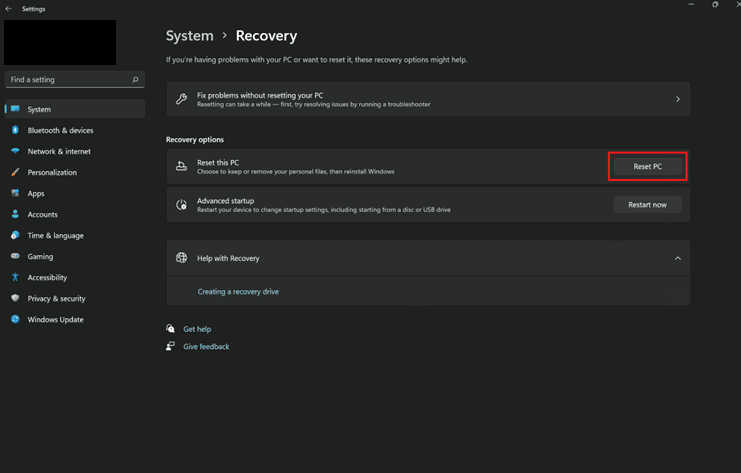Screen dimensions: 741x473
Task: Click the Restart now button
Action: tap(647, 205)
